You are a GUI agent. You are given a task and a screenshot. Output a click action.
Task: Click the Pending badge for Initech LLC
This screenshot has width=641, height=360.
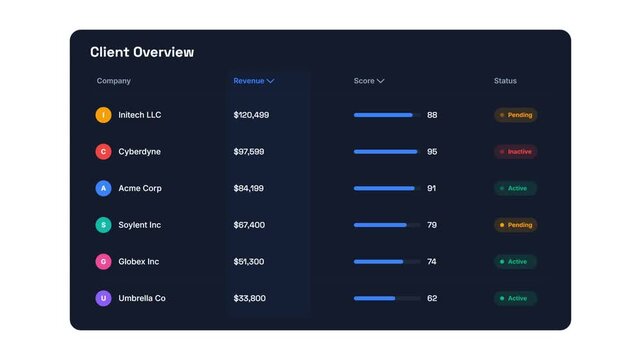(x=516, y=115)
